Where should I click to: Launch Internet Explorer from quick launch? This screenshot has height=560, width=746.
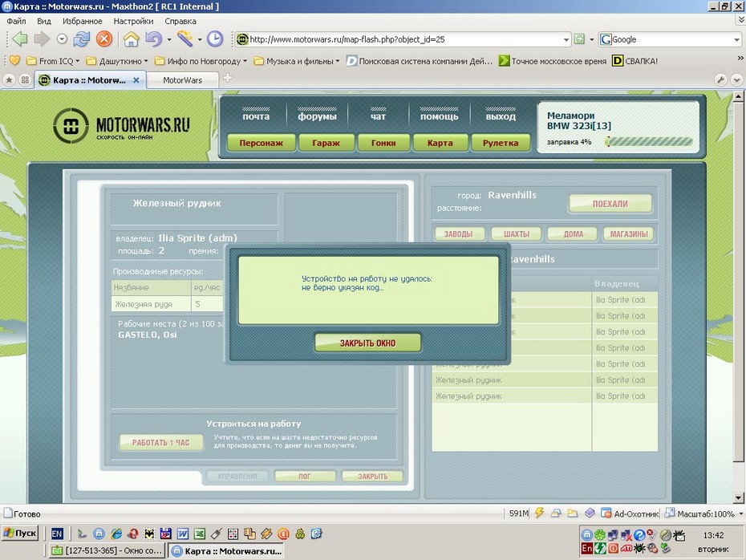(116, 534)
